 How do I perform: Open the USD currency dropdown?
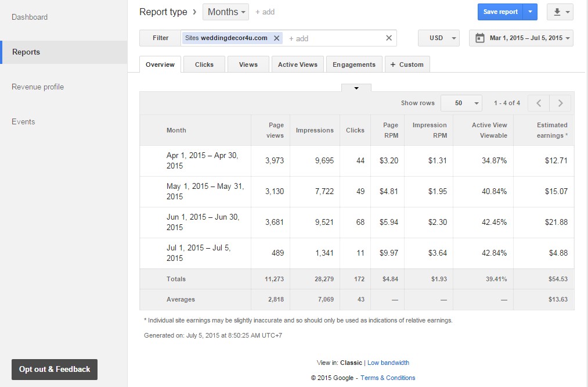click(x=439, y=38)
